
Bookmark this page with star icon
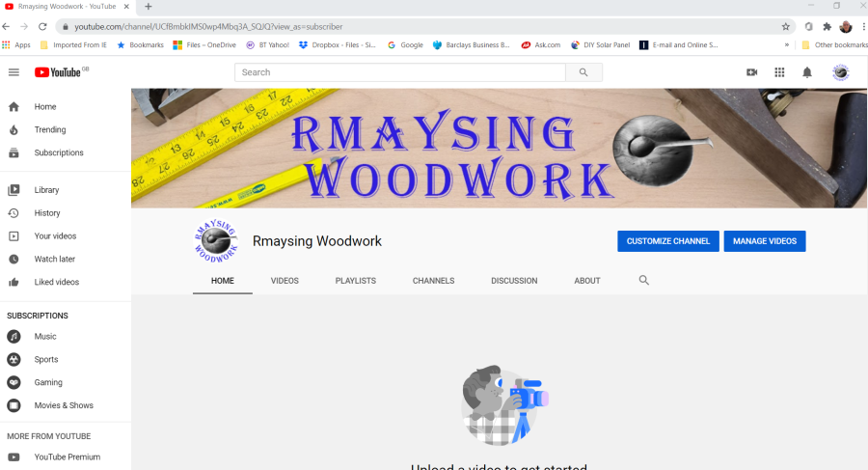[x=786, y=27]
